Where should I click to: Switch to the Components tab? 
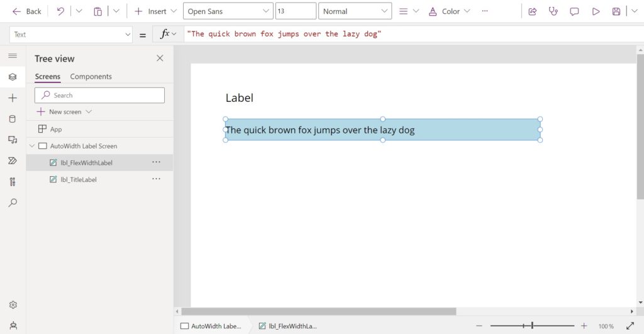pos(91,76)
